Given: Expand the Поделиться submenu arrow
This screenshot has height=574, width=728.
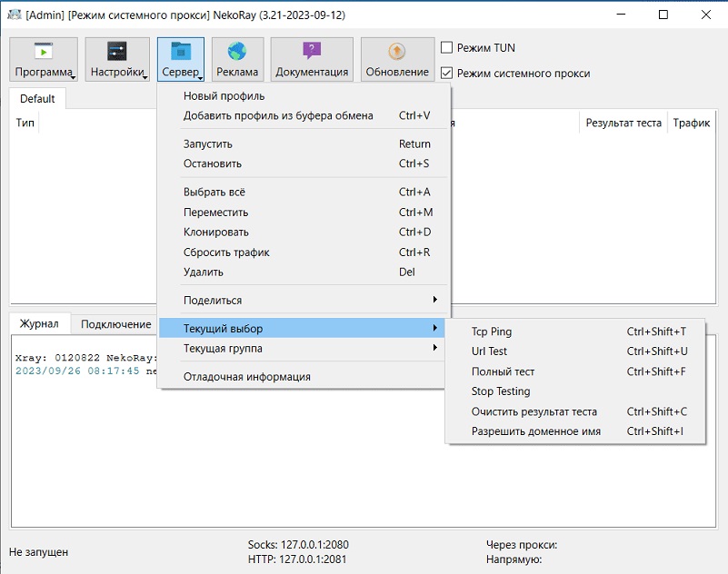Looking at the screenshot, I should click(x=434, y=300).
